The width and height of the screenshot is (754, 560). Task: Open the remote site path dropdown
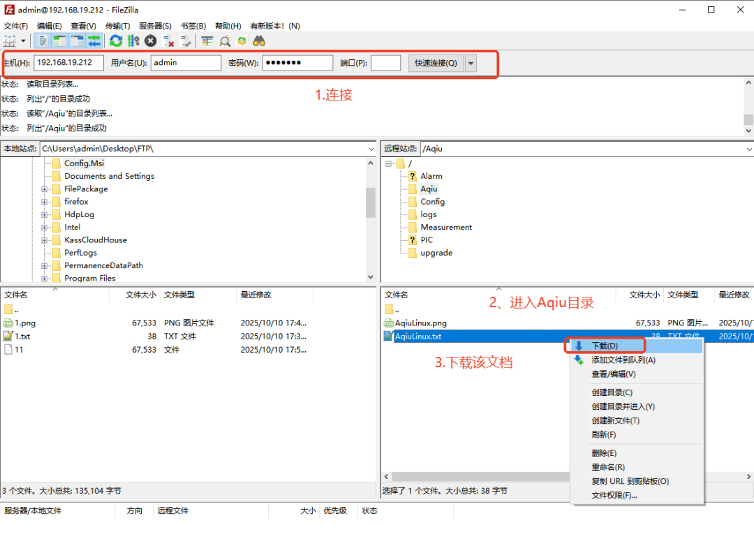pyautogui.click(x=749, y=149)
